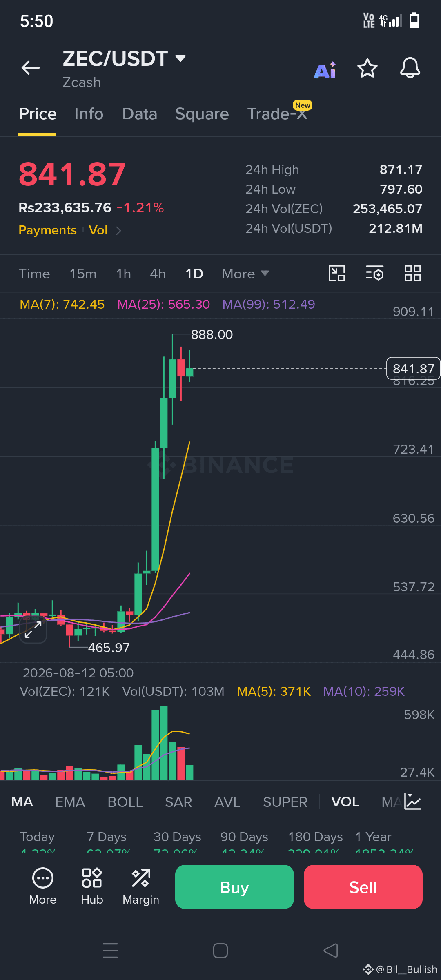
Task: Tap the 7 Days performance label
Action: [107, 837]
